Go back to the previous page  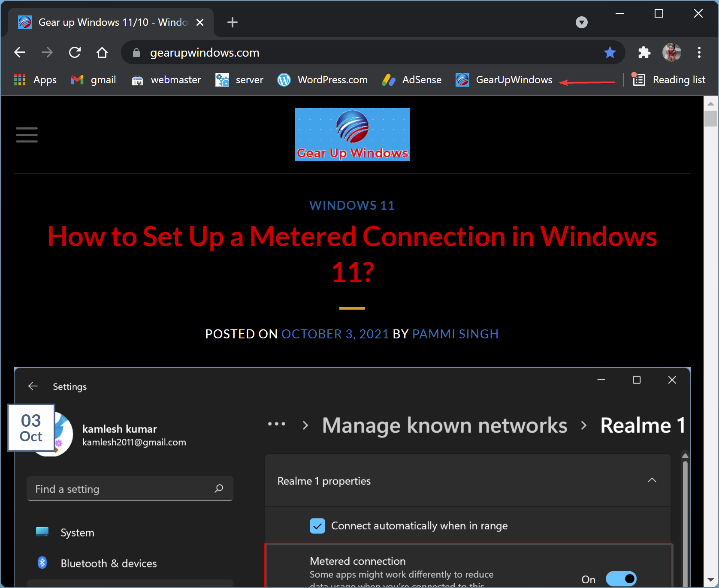pos(20,53)
